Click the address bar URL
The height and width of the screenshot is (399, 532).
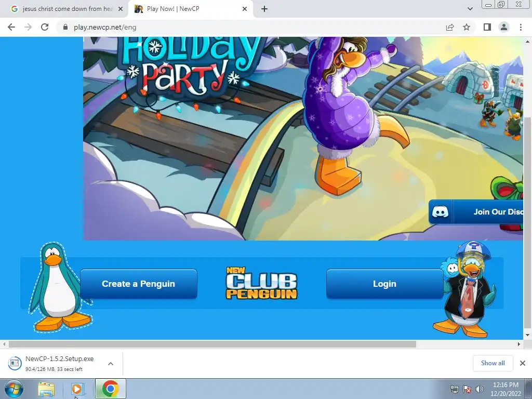(x=105, y=27)
